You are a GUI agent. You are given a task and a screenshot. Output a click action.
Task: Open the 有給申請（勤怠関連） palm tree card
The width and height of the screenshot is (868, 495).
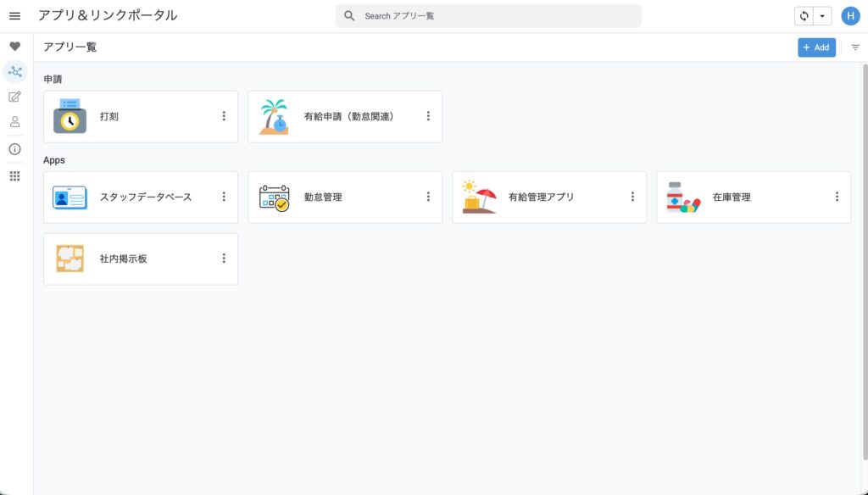point(339,117)
